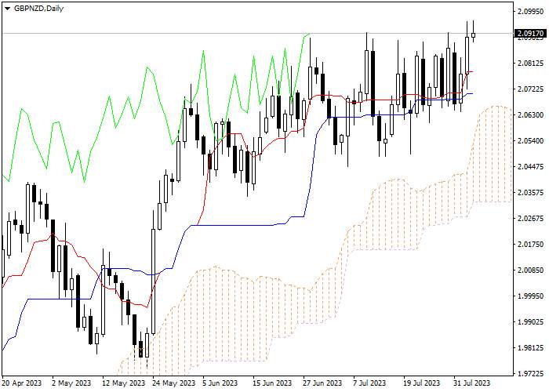
Task: Click the 2.00850 price level
Action: point(530,270)
